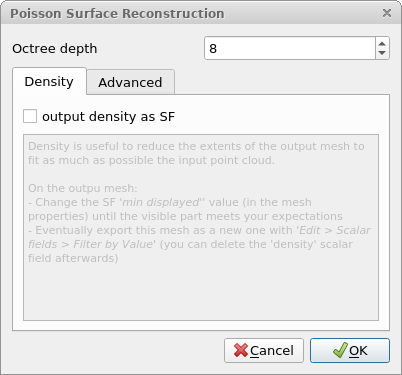Click the empty area of the description box
Screen dimensions: 402x375
[x=201, y=292]
